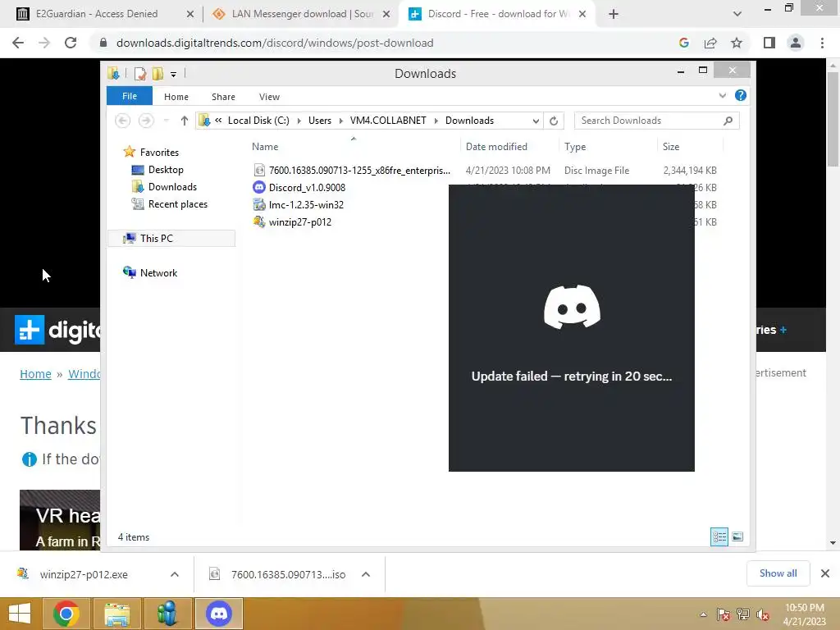
Task: Select Desktop in navigation pane
Action: point(166,170)
